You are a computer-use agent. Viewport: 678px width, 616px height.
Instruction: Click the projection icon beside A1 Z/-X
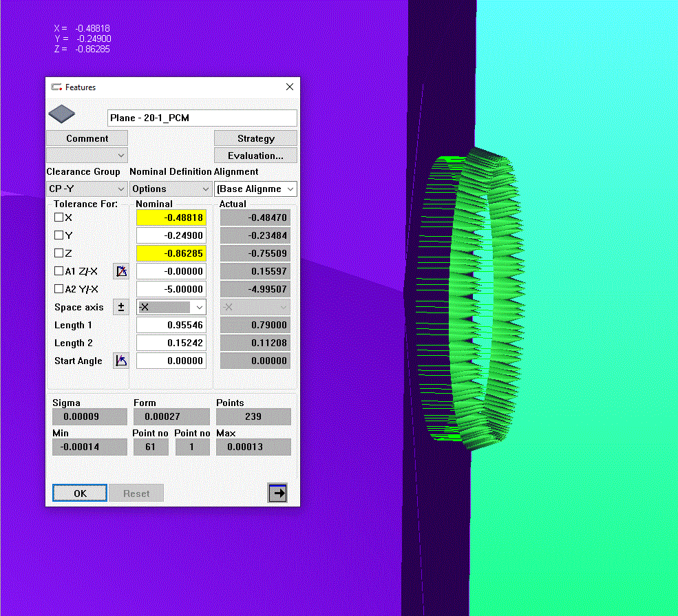[121, 271]
